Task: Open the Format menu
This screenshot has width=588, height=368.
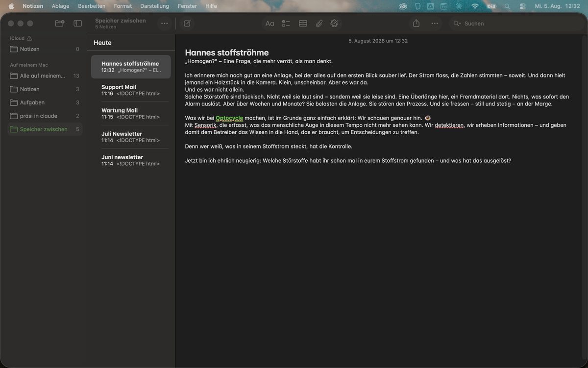Action: 122,6
